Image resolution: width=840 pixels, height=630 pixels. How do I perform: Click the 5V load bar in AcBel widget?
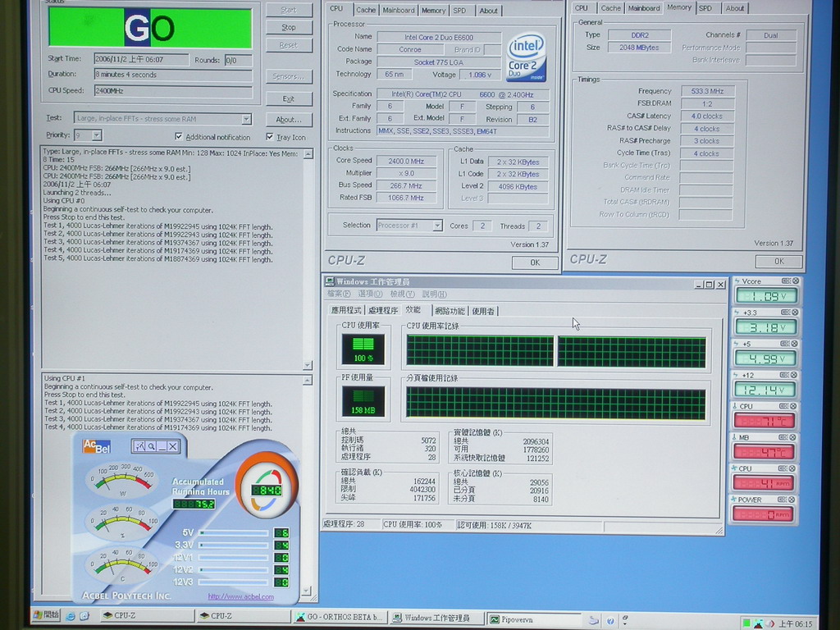coord(234,532)
